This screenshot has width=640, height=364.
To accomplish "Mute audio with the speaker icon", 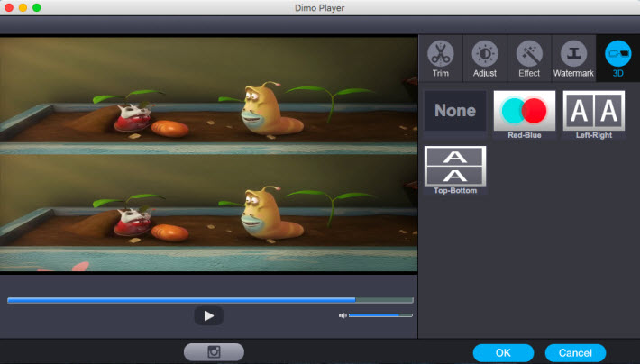I will 343,315.
